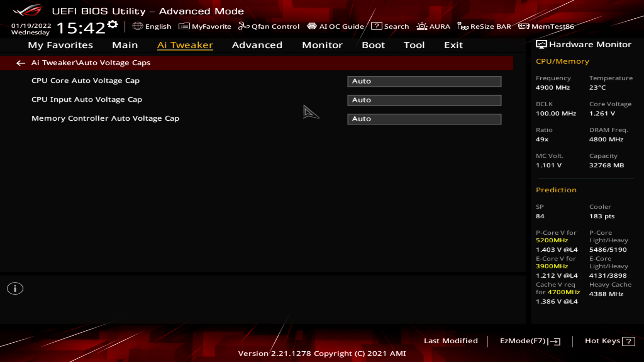
Task: Switch to the Advanced tab
Action: (257, 45)
